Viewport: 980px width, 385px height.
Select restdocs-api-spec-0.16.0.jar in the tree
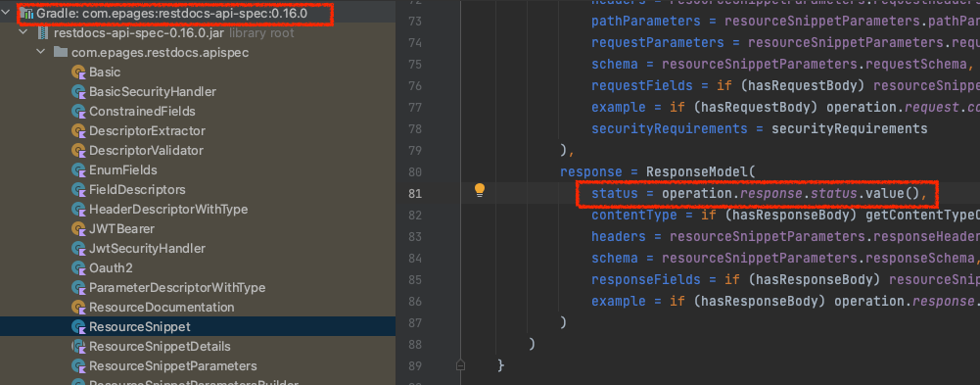(139, 32)
